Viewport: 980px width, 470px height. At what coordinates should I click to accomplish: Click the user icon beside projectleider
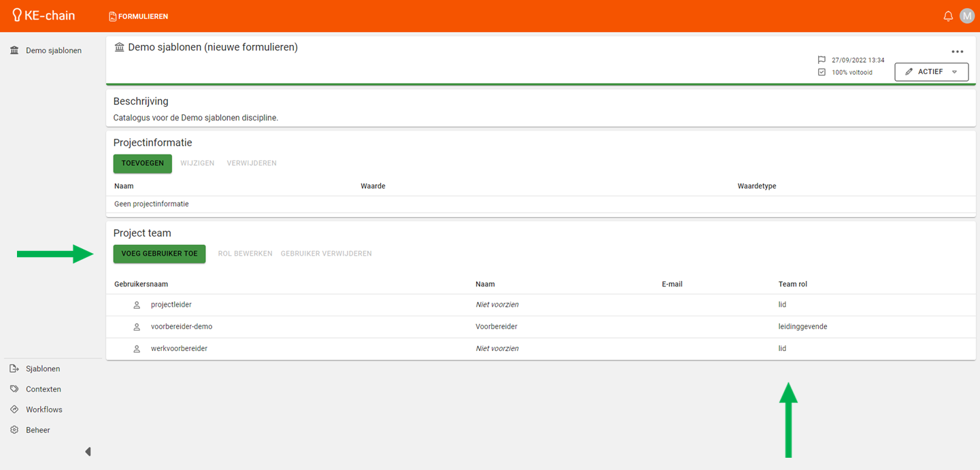[x=137, y=305]
